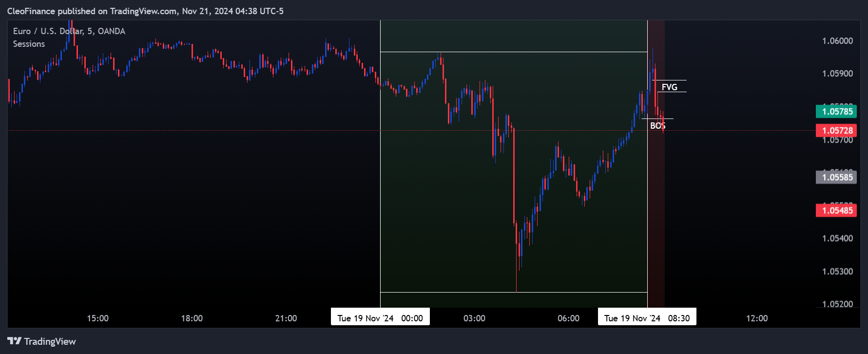Click the 1.05300 price axis value
The image size is (868, 354).
837,272
